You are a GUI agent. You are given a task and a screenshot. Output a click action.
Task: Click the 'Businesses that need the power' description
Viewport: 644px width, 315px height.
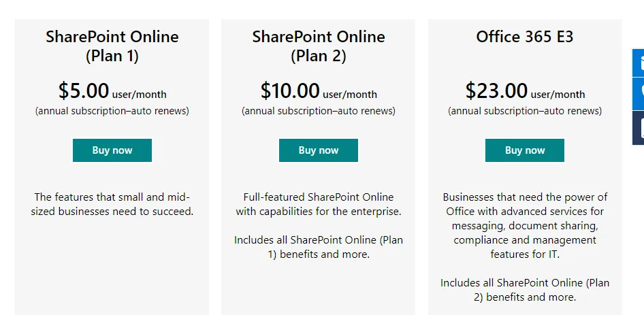pyautogui.click(x=524, y=225)
